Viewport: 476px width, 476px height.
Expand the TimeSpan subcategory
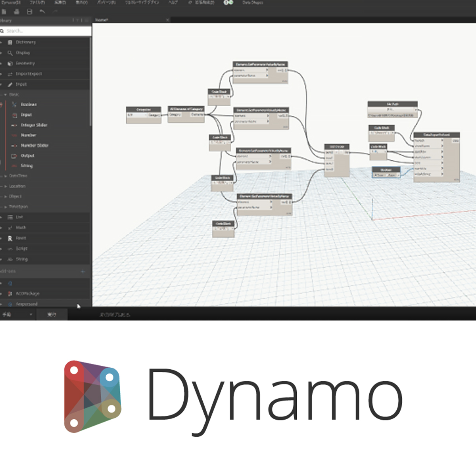[6, 207]
